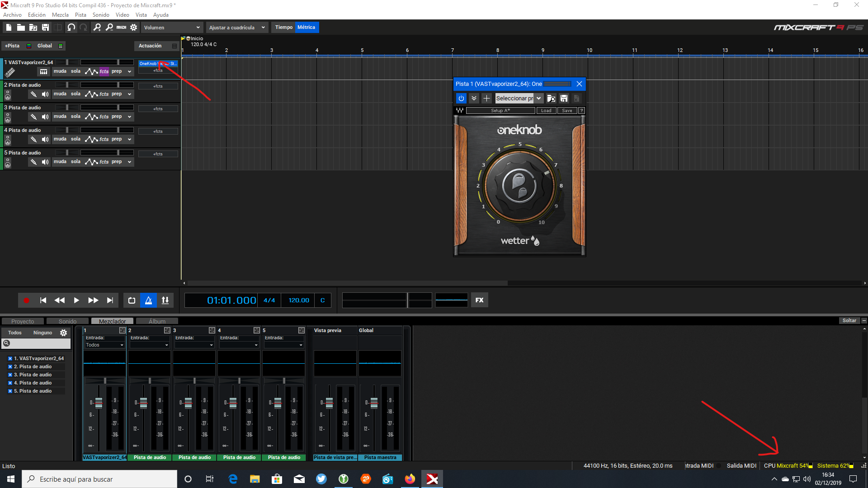Click the plus button in plugin window

coord(486,98)
